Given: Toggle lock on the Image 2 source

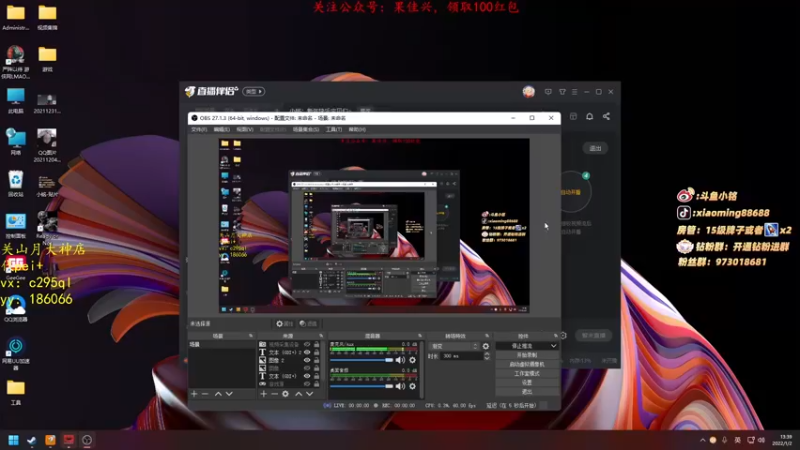Looking at the screenshot, I should click(316, 360).
